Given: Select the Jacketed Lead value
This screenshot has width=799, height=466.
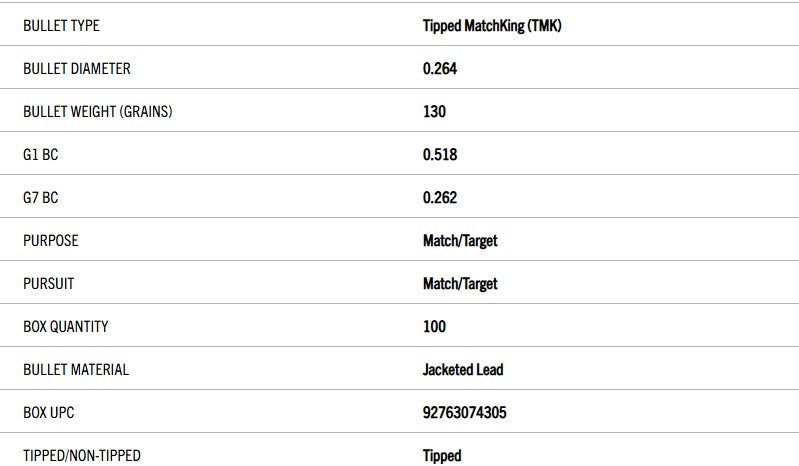Looking at the screenshot, I should pos(463,370).
